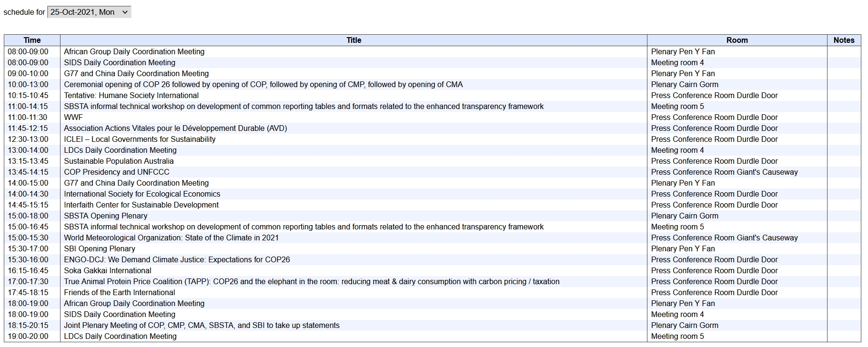868x347 pixels.
Task: Click Joint Plenary Meeting of COP, CMP title
Action: click(202, 325)
